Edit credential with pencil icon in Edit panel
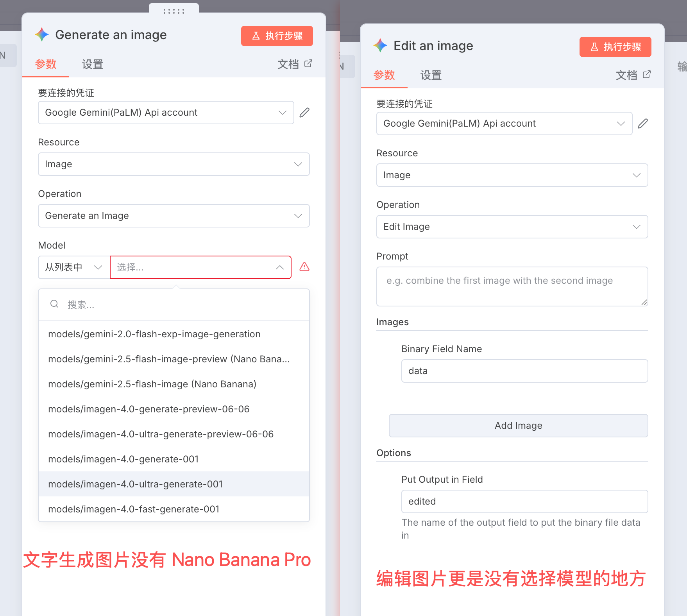 643,124
